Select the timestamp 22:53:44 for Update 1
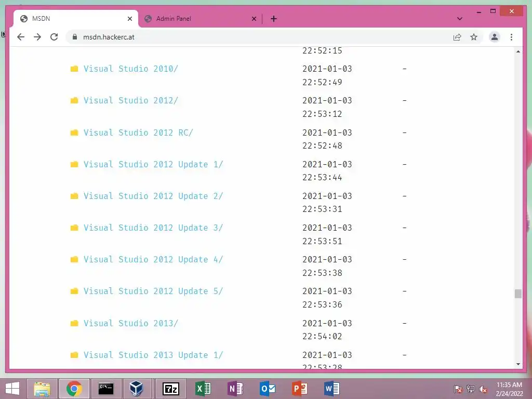Image resolution: width=532 pixels, height=399 pixels. tap(322, 178)
